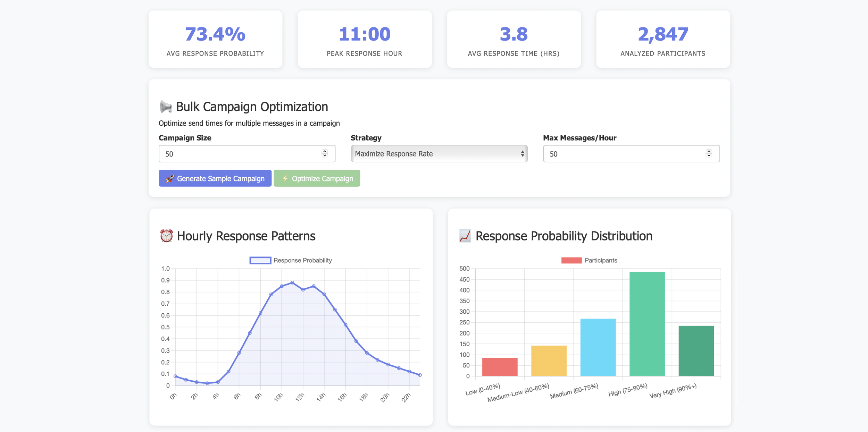This screenshot has height=432, width=868.
Task: Toggle the Participants legend swatch
Action: [x=571, y=260]
